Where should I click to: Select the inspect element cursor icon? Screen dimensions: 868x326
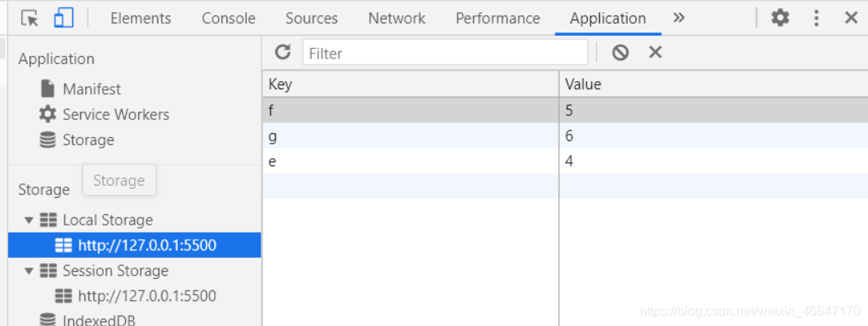coord(29,18)
